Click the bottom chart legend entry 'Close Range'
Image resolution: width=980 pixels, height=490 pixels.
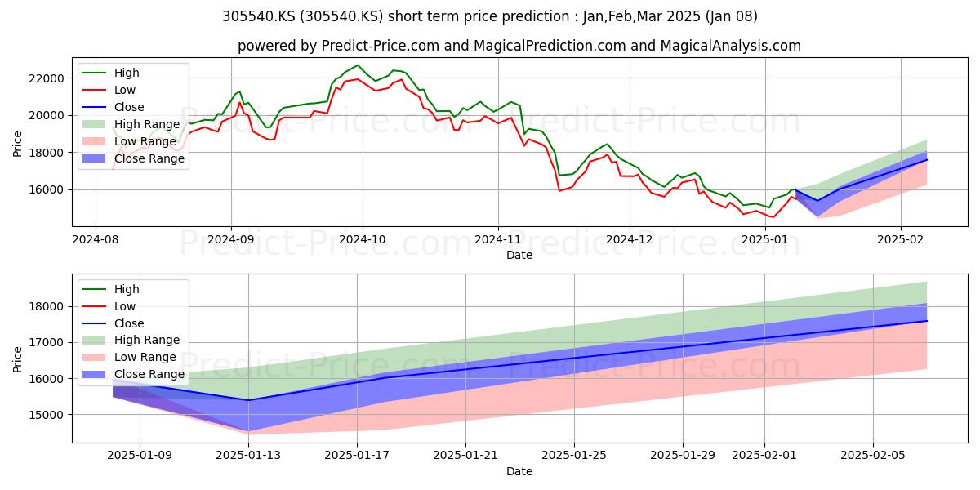click(149, 375)
